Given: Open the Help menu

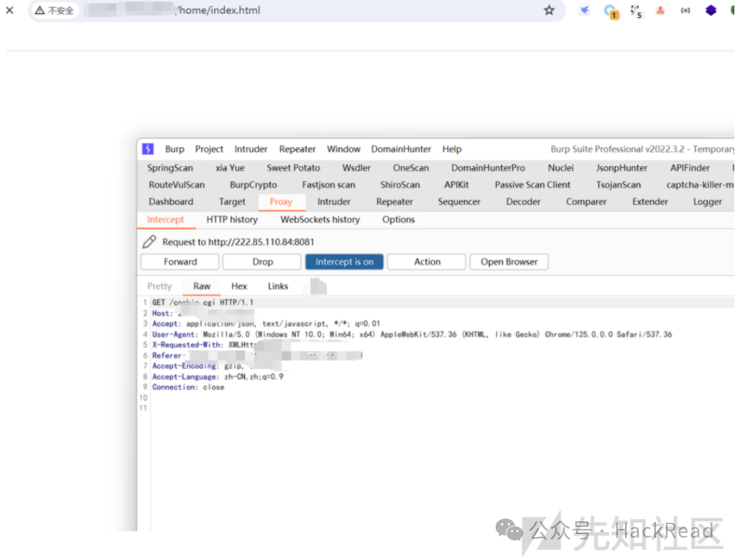Looking at the screenshot, I should click(452, 149).
